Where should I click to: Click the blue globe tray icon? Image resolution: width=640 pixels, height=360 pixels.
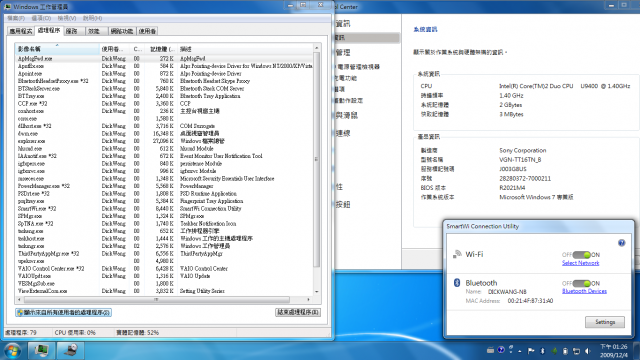(x=501, y=350)
